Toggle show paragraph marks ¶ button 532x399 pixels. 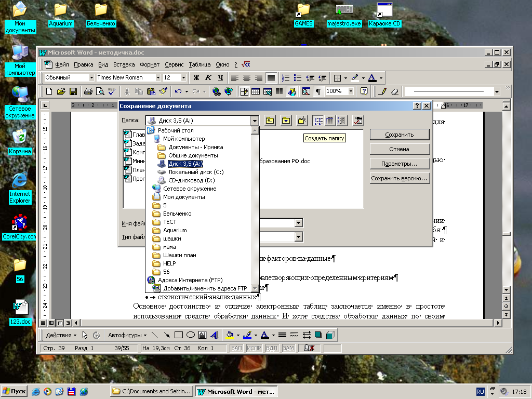coord(318,91)
